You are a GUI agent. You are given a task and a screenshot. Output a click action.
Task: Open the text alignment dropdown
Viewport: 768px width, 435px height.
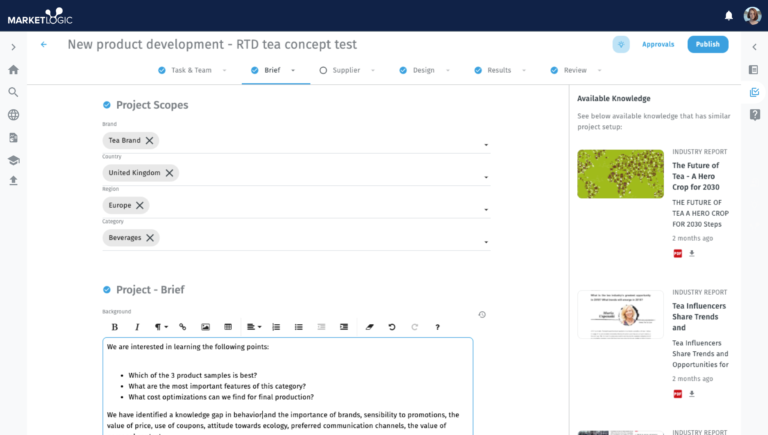pos(254,327)
